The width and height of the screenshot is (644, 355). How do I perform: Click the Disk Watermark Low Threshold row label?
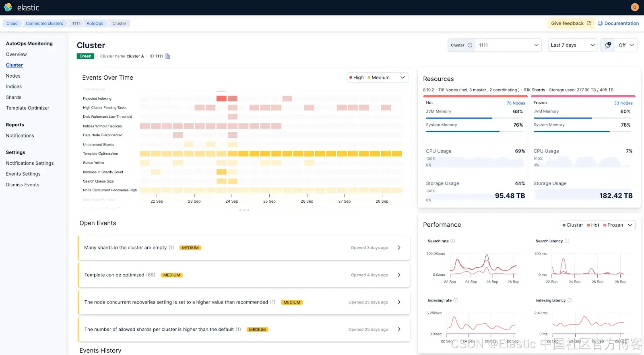pos(107,117)
